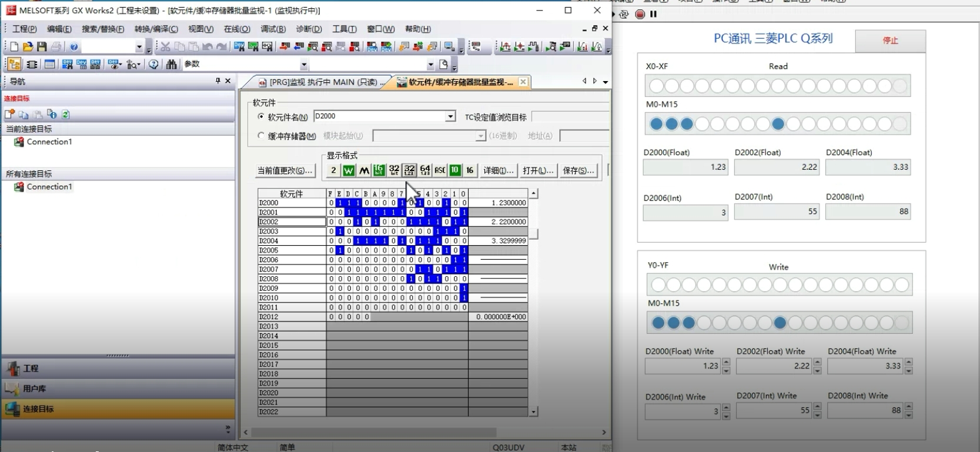Toggle first M0-M15 Read indicator
Screen dimensions: 980x452
656,124
